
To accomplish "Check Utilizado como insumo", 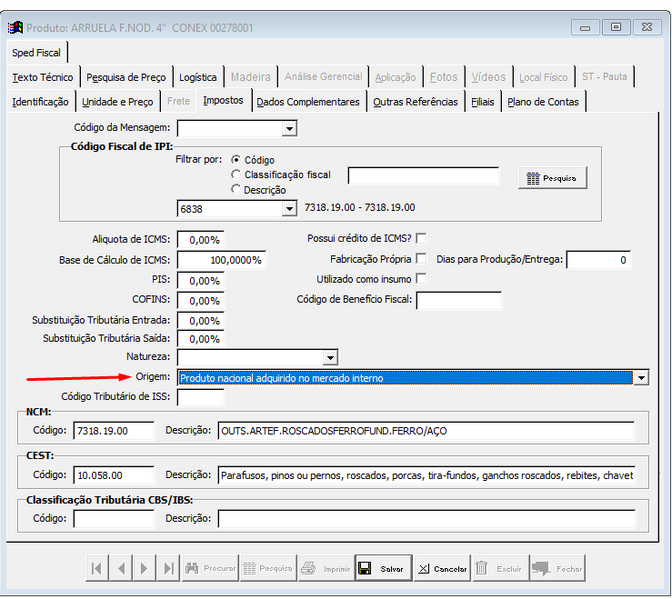I will 421,279.
